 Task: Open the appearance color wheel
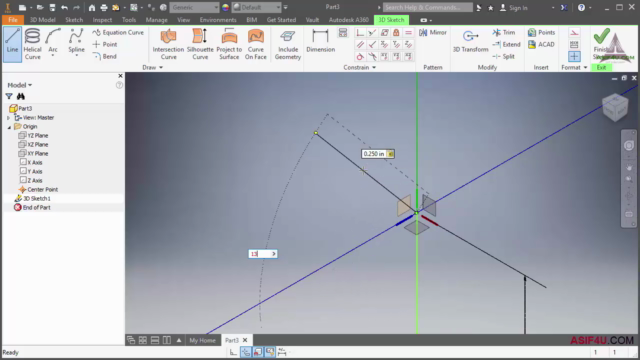pos(226,7)
